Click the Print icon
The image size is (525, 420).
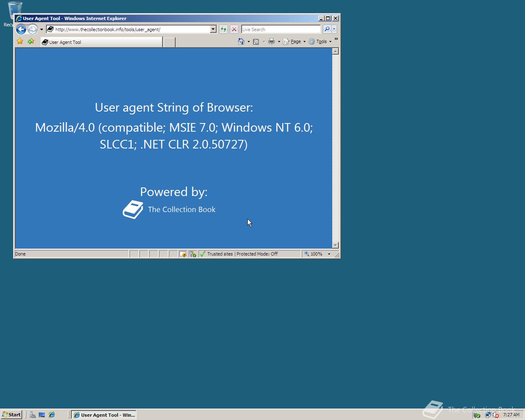(x=271, y=41)
